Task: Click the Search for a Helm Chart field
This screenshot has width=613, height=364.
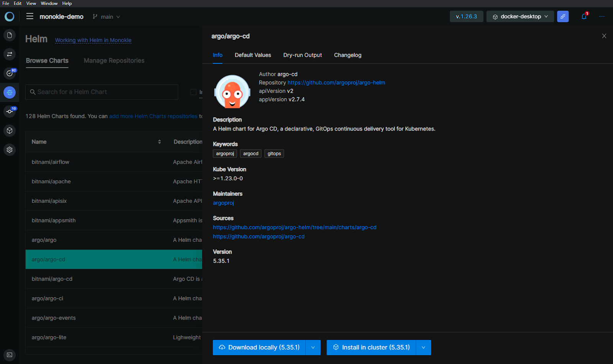Action: (x=102, y=92)
